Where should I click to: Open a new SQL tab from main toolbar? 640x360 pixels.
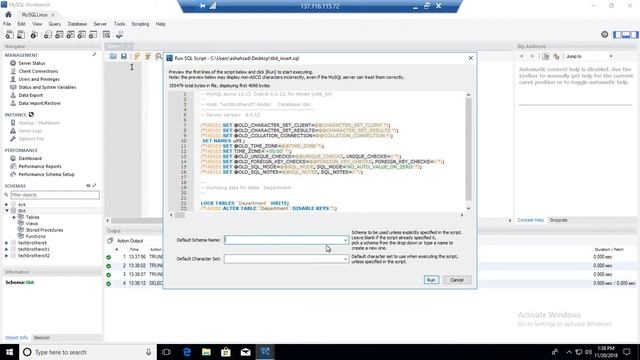9,35
